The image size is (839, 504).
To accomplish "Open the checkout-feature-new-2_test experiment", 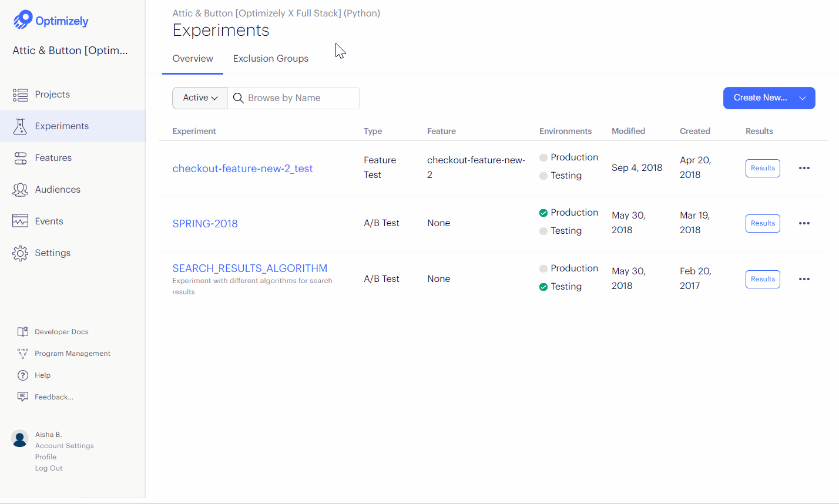I will (243, 169).
